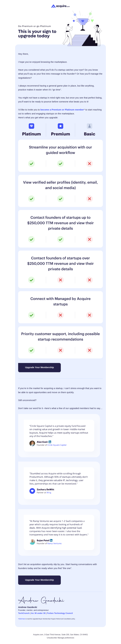Open the Ramp Ventures link

(x=54, y=544)
